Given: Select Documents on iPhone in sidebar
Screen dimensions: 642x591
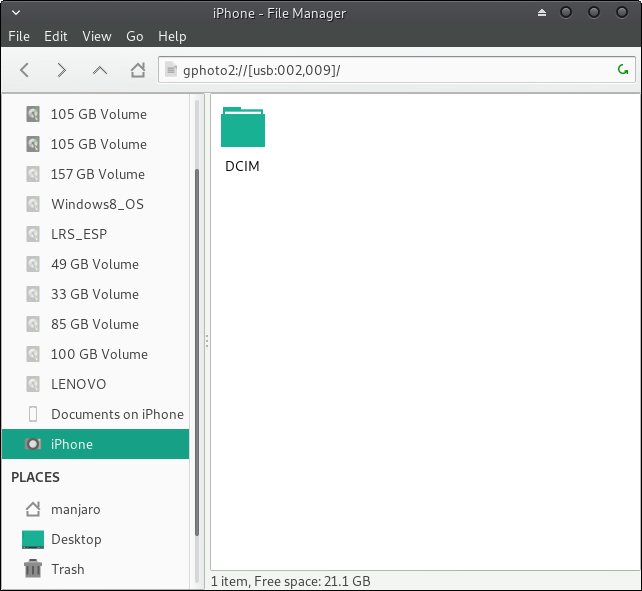Looking at the screenshot, I should tap(95, 414).
